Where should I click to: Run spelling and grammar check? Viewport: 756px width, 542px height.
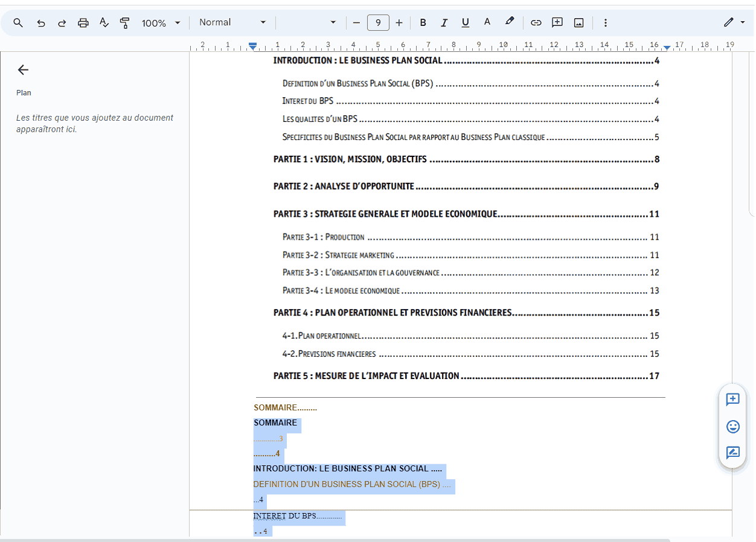pos(104,23)
